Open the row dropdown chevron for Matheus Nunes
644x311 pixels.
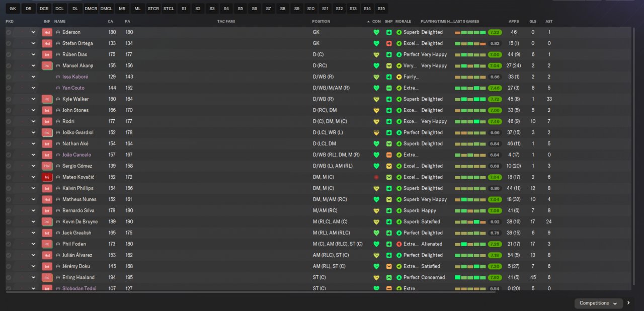(x=34, y=199)
